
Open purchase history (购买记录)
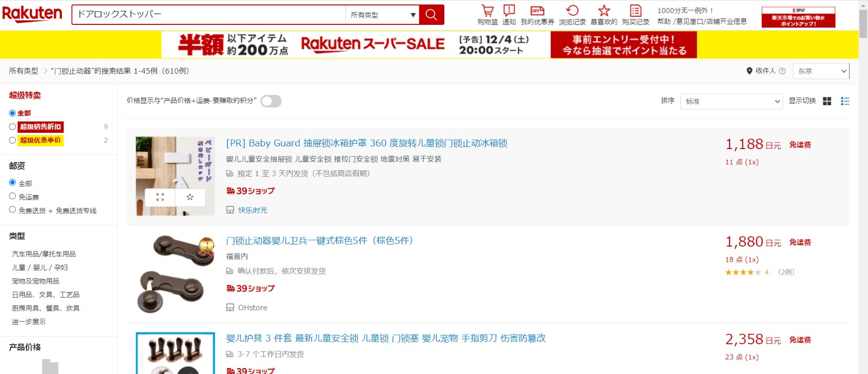pos(636,15)
